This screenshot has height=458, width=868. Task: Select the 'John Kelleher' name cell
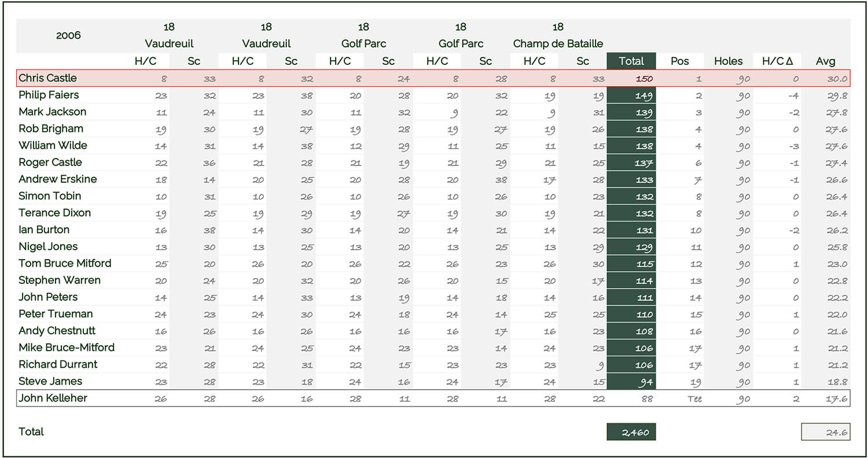(x=53, y=398)
